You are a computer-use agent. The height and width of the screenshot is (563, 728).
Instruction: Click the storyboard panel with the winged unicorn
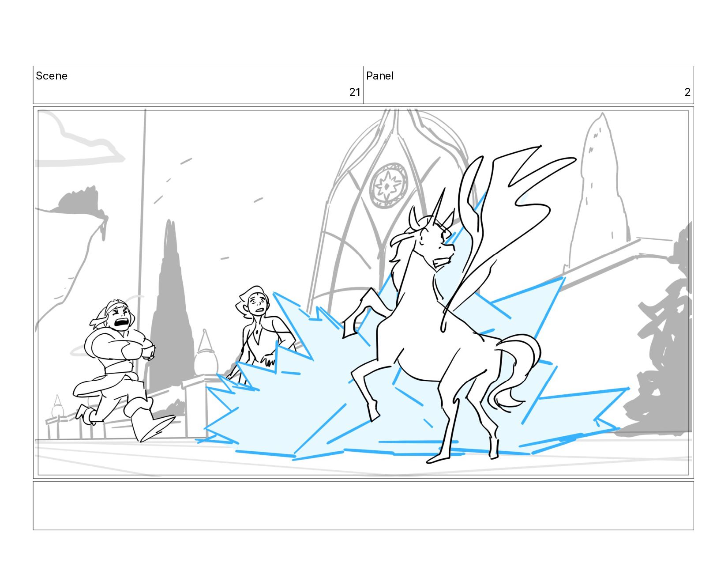[363, 292]
